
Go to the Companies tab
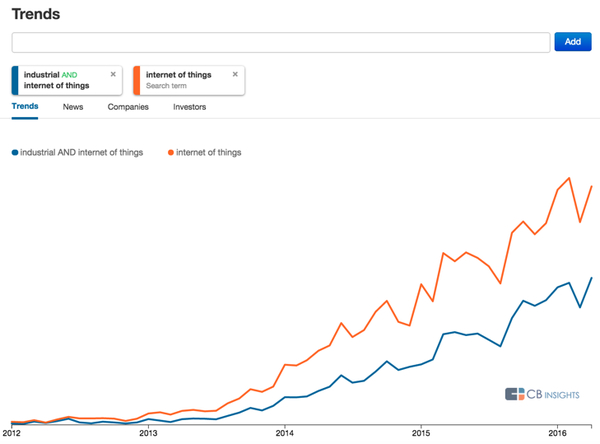[128, 106]
